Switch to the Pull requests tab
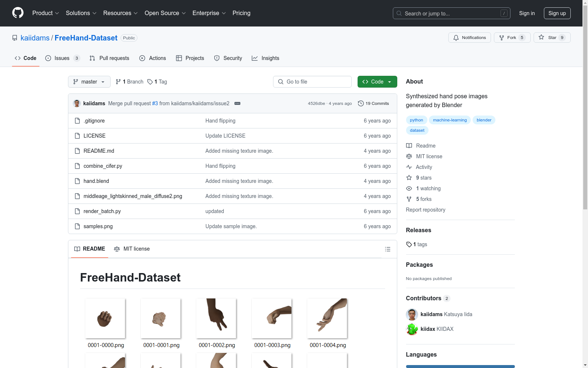This screenshot has height=368, width=588. pyautogui.click(x=110, y=58)
